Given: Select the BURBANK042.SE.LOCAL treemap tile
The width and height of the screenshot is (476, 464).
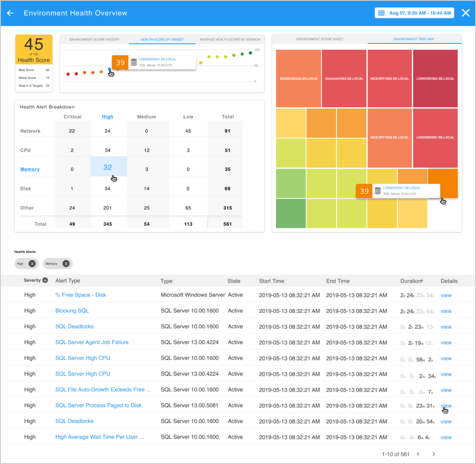Looking at the screenshot, I should coord(299,78).
